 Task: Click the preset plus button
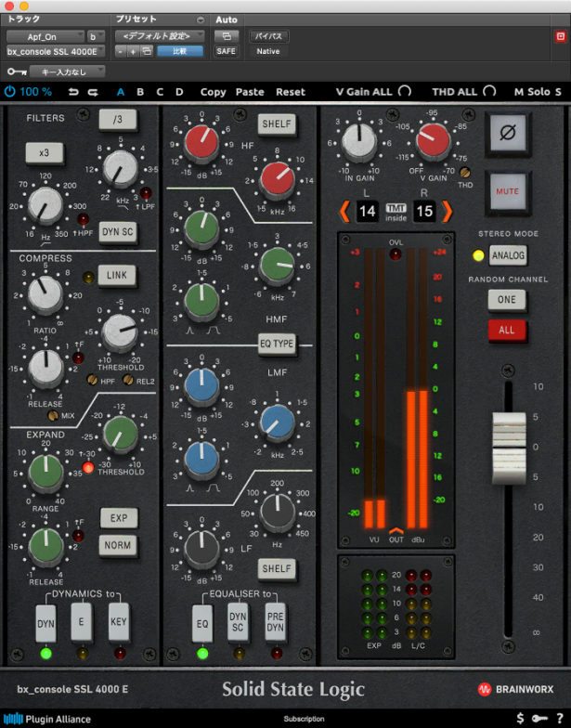[x=133, y=52]
